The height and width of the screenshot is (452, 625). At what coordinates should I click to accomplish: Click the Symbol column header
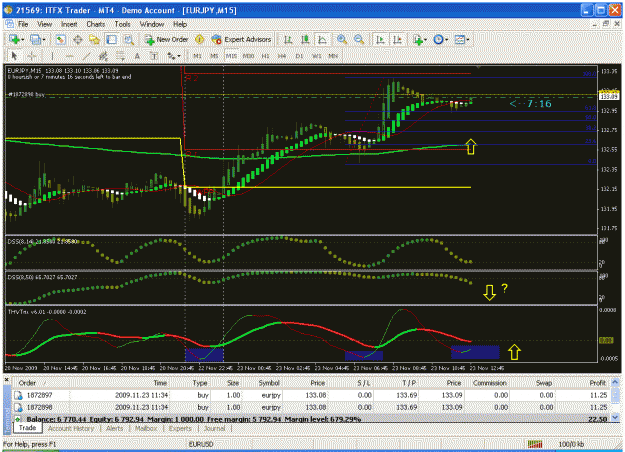[x=269, y=383]
